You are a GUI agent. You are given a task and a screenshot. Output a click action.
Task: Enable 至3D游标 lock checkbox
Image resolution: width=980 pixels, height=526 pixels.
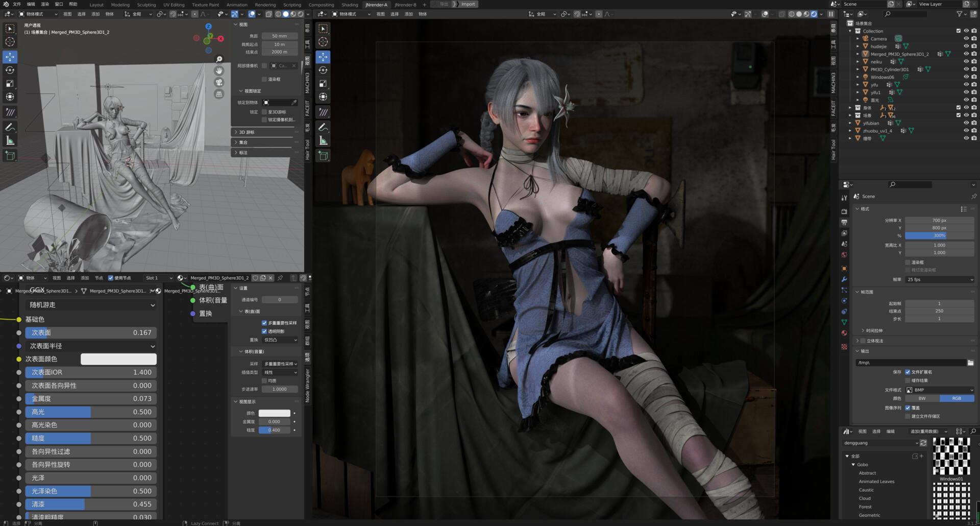pyautogui.click(x=264, y=112)
